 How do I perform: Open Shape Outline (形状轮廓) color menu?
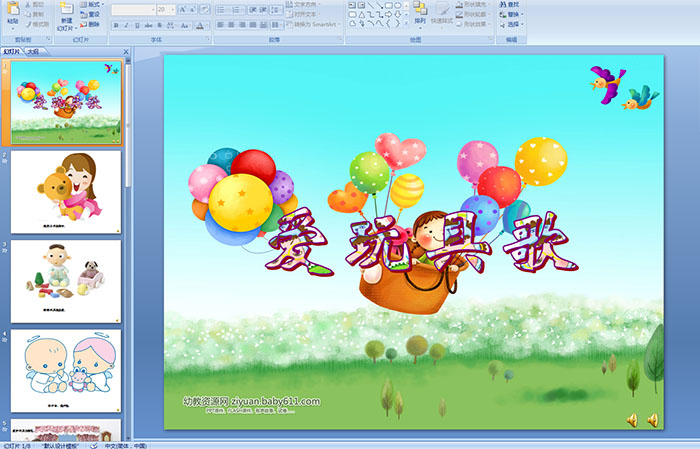point(473,14)
